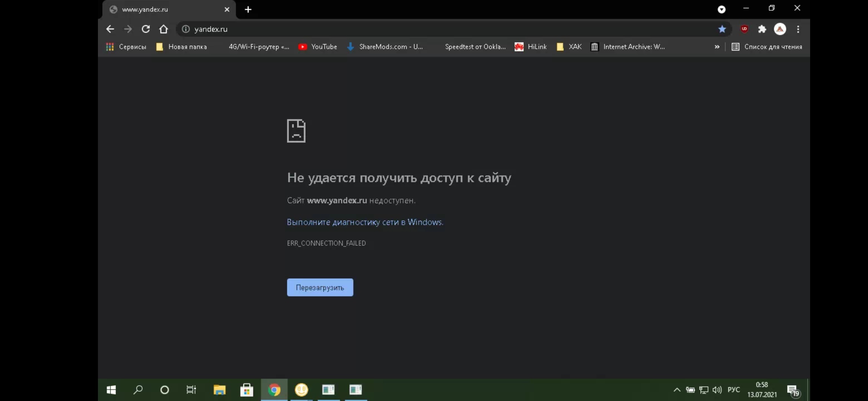Open Cortana circle icon
This screenshot has width=868, height=401.
pyautogui.click(x=164, y=390)
